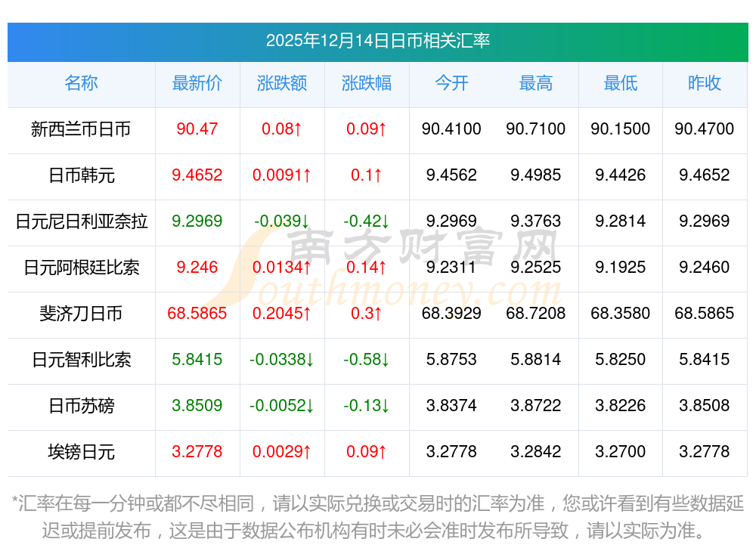Click change percent 0.09↑ for 埃镑日元
The image size is (756, 554).
click(x=367, y=451)
